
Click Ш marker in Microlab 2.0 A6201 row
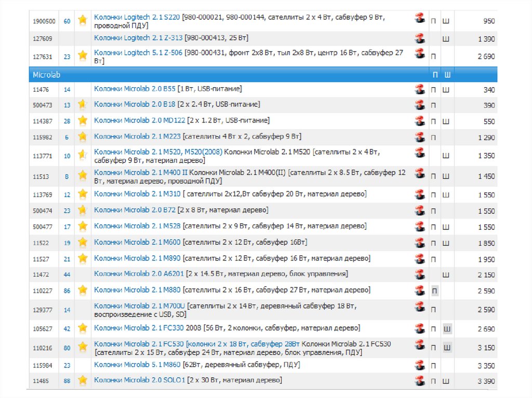click(x=446, y=275)
